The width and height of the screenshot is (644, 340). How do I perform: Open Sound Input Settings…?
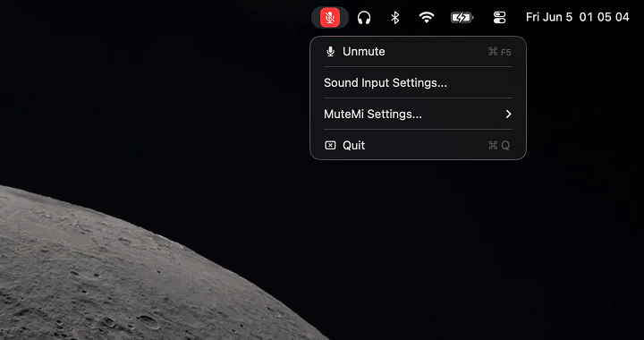tap(418, 83)
